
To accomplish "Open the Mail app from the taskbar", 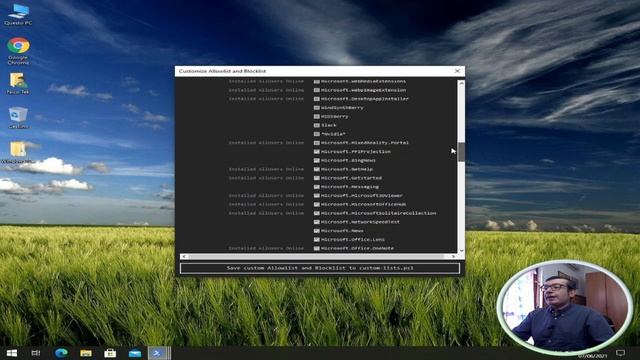I will [x=135, y=353].
